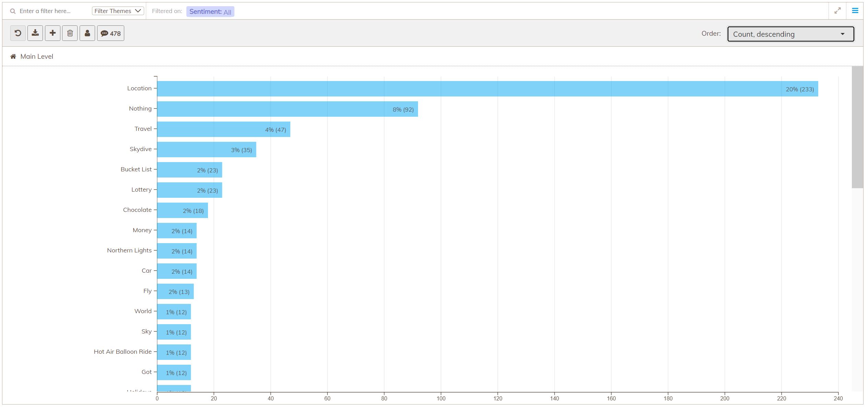This screenshot has height=409, width=868.
Task: Select the Location bar 20% (233)
Action: [487, 89]
